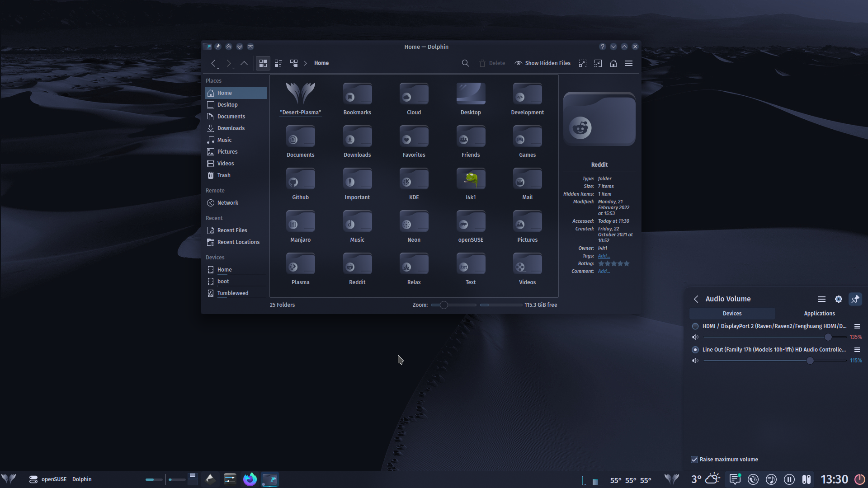The height and width of the screenshot is (488, 868).
Task: Click the power button in panel
Action: [x=859, y=479]
